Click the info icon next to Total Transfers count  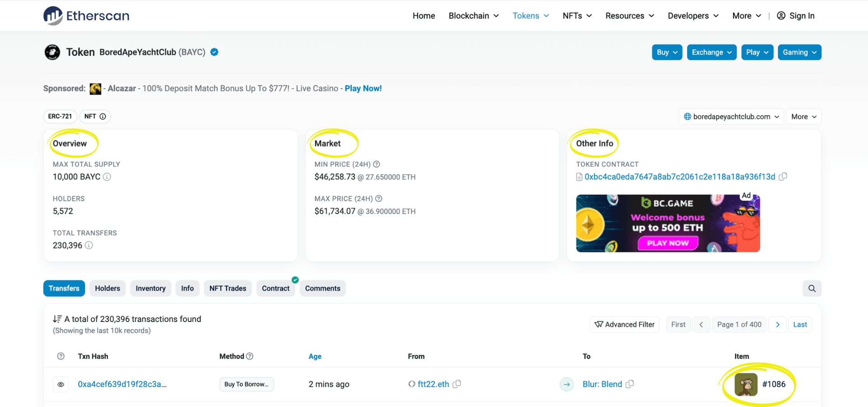[89, 245]
